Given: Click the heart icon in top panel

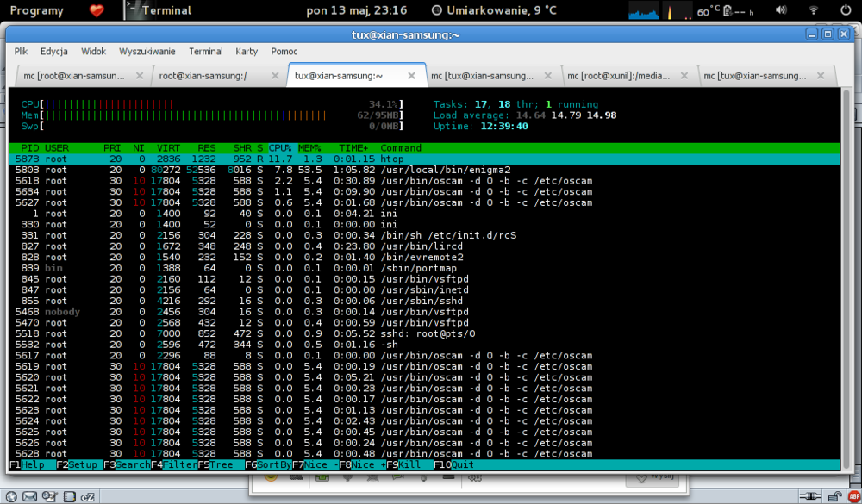Looking at the screenshot, I should point(96,11).
